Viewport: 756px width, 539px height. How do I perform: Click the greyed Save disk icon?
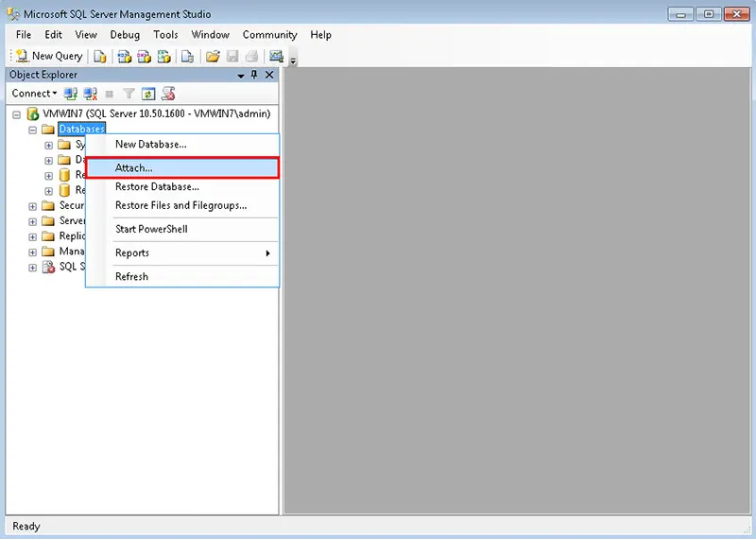pyautogui.click(x=232, y=57)
